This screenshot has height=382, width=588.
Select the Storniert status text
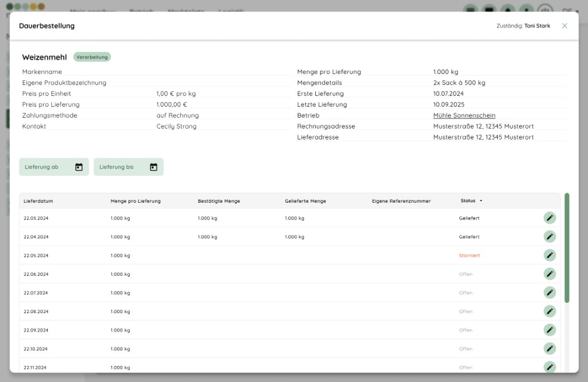[469, 256]
